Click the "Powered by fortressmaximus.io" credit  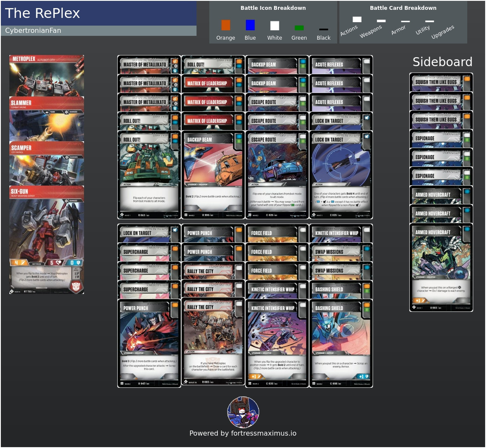click(x=243, y=433)
